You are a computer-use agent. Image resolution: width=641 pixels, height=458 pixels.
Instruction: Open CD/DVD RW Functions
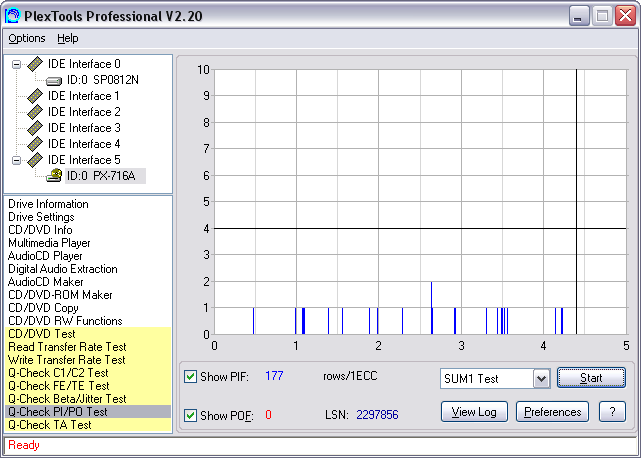pyautogui.click(x=65, y=321)
